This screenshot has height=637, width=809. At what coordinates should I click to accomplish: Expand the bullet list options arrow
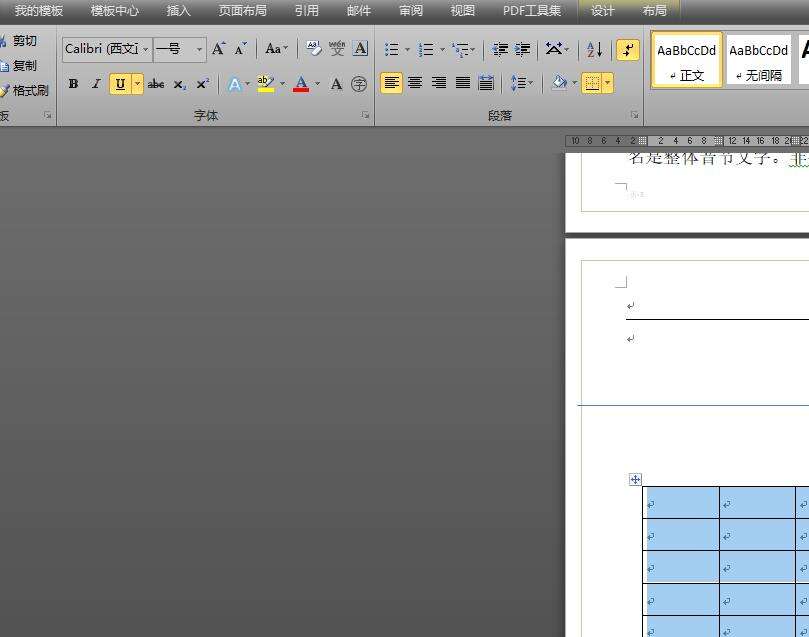[x=407, y=49]
